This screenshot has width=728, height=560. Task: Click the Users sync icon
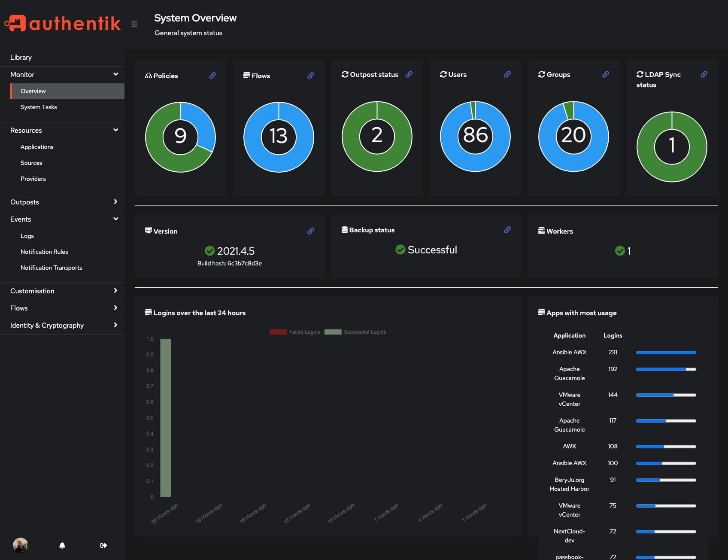443,74
